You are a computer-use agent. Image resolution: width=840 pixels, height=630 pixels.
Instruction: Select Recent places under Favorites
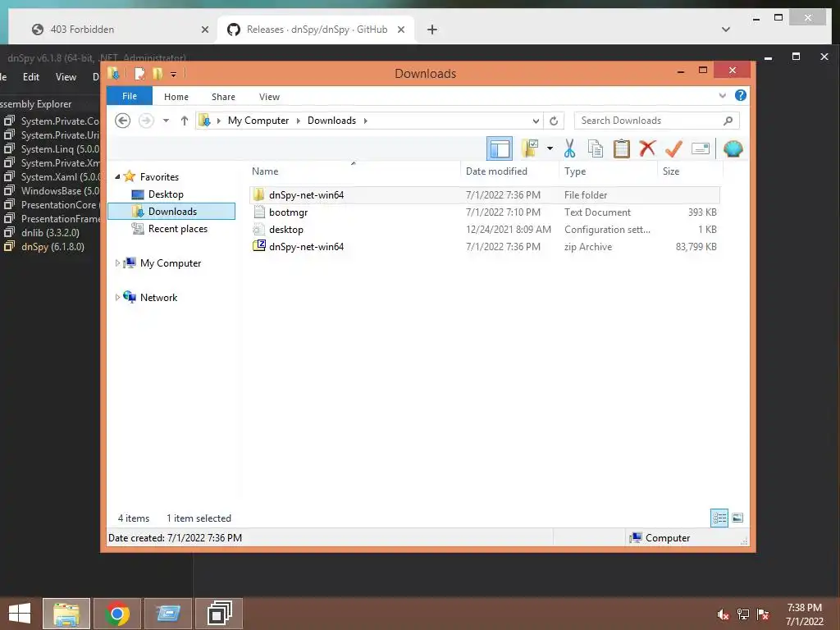(177, 229)
